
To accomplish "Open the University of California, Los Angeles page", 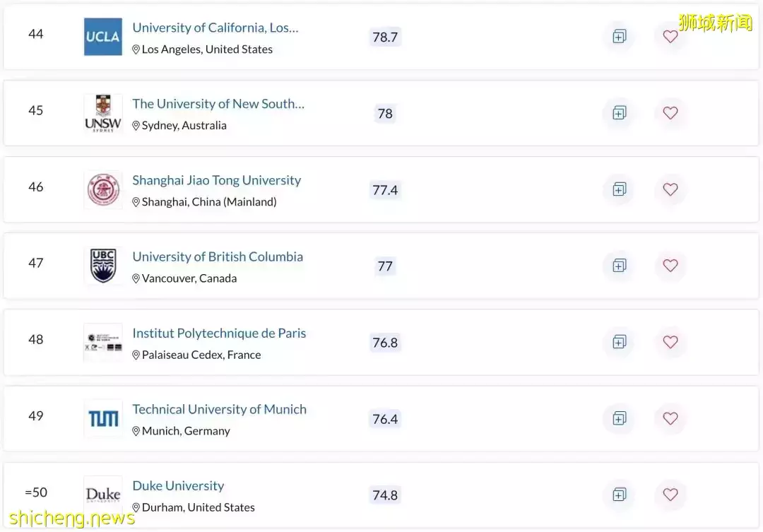I will [215, 28].
